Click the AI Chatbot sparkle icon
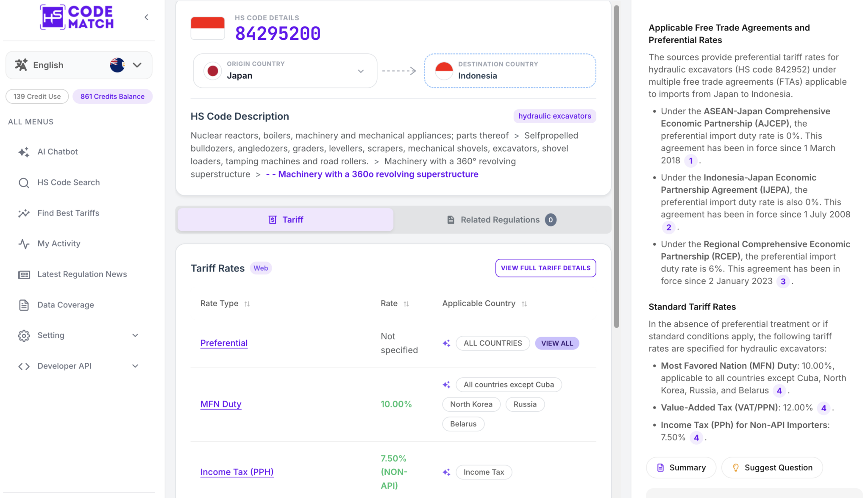Screen dimensions: 868x498 point(24,152)
